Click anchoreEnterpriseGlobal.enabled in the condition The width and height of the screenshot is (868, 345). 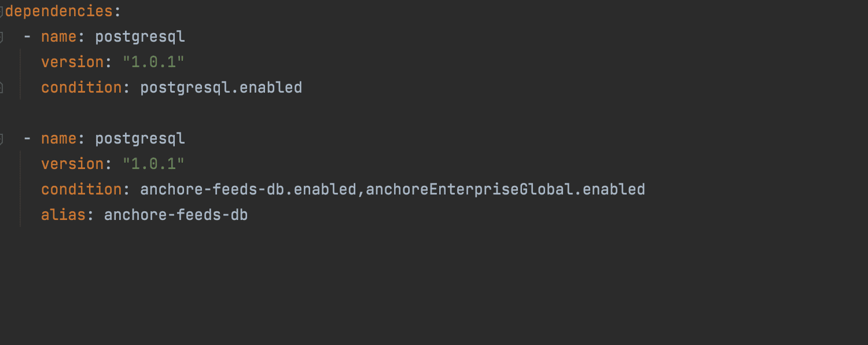click(506, 189)
